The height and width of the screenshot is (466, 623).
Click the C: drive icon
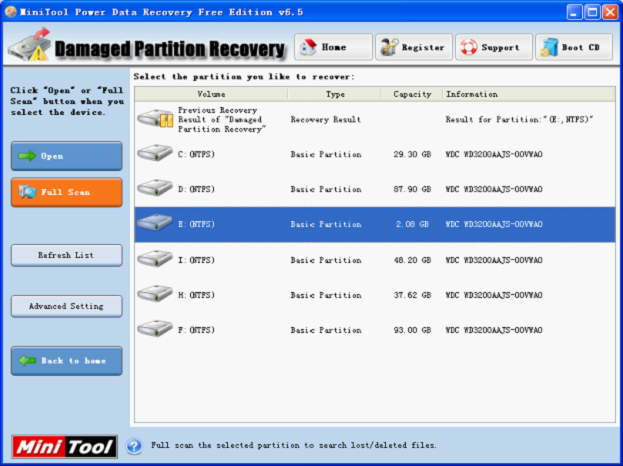(x=155, y=153)
